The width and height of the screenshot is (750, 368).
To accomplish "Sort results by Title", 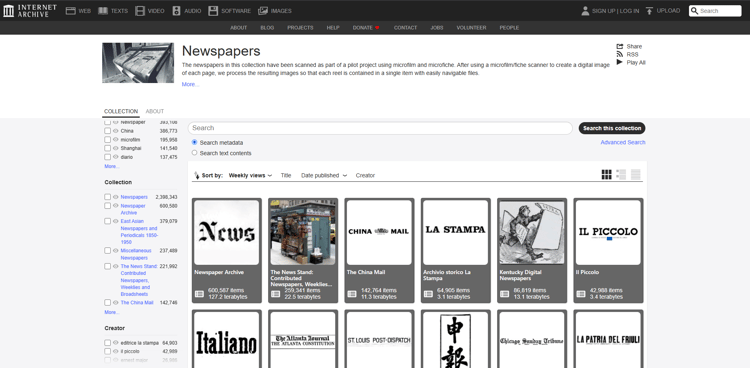I will 286,176.
